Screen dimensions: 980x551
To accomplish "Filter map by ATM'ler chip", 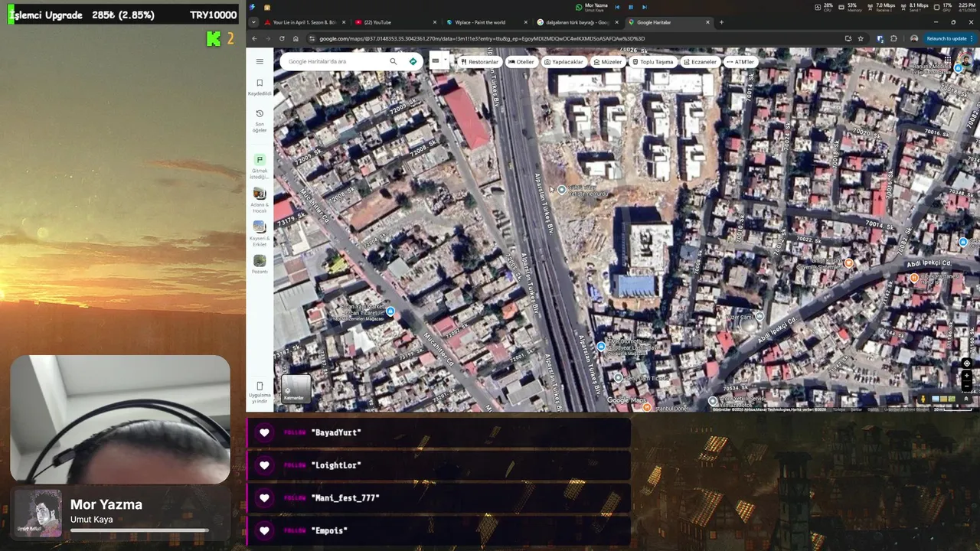I will tap(740, 61).
